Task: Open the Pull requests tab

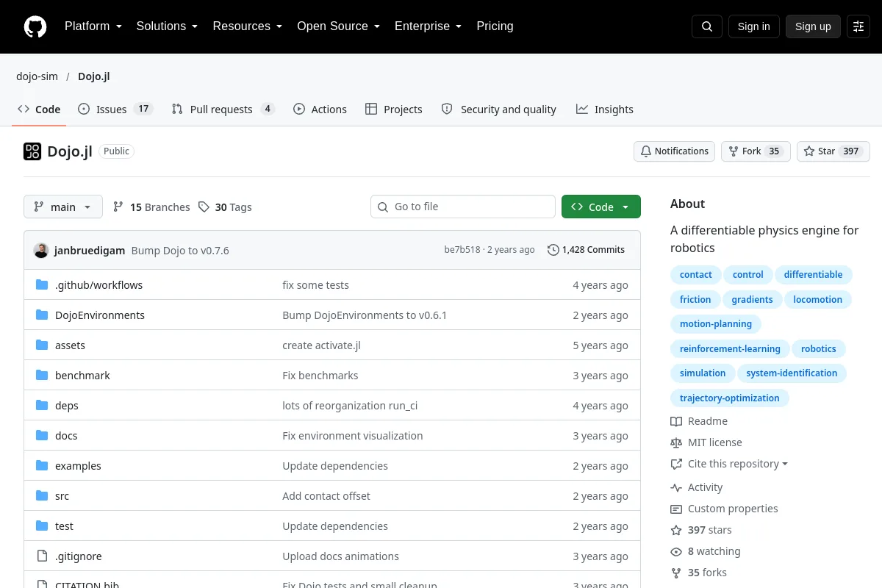Action: pyautogui.click(x=223, y=110)
